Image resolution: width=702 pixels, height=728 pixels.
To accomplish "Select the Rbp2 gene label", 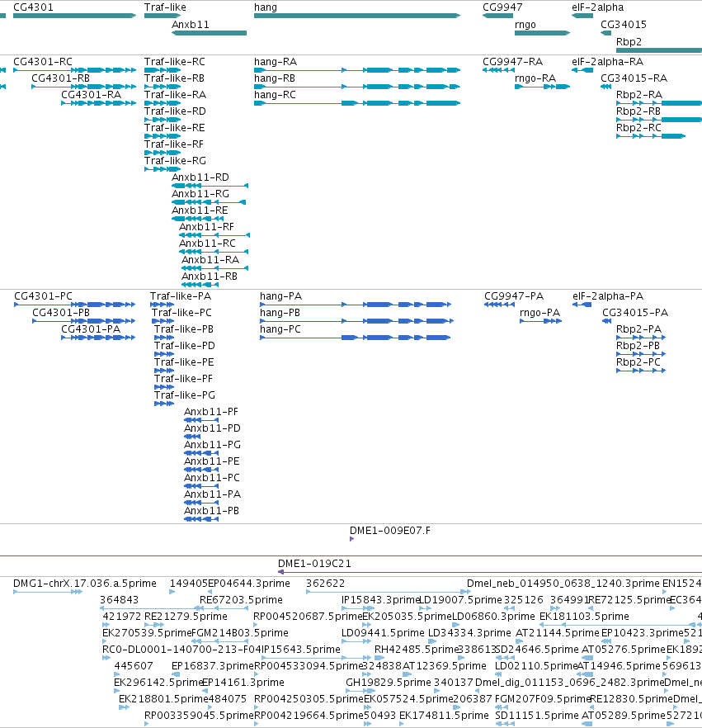I will (x=629, y=42).
